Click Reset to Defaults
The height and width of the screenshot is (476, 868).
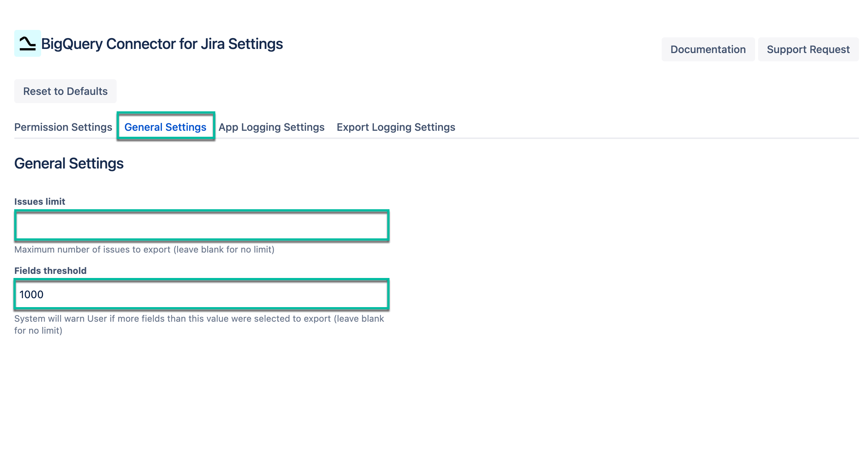[65, 91]
